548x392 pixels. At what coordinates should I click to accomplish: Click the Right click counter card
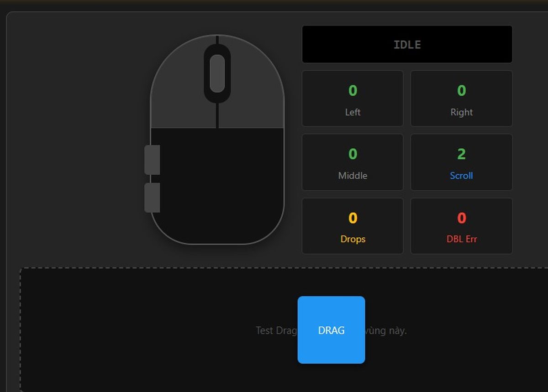point(461,99)
